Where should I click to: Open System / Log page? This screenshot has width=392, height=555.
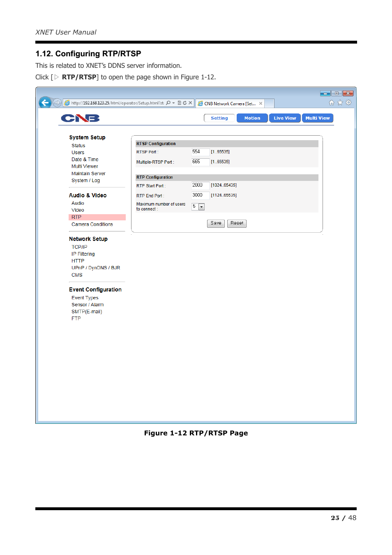(x=86, y=180)
